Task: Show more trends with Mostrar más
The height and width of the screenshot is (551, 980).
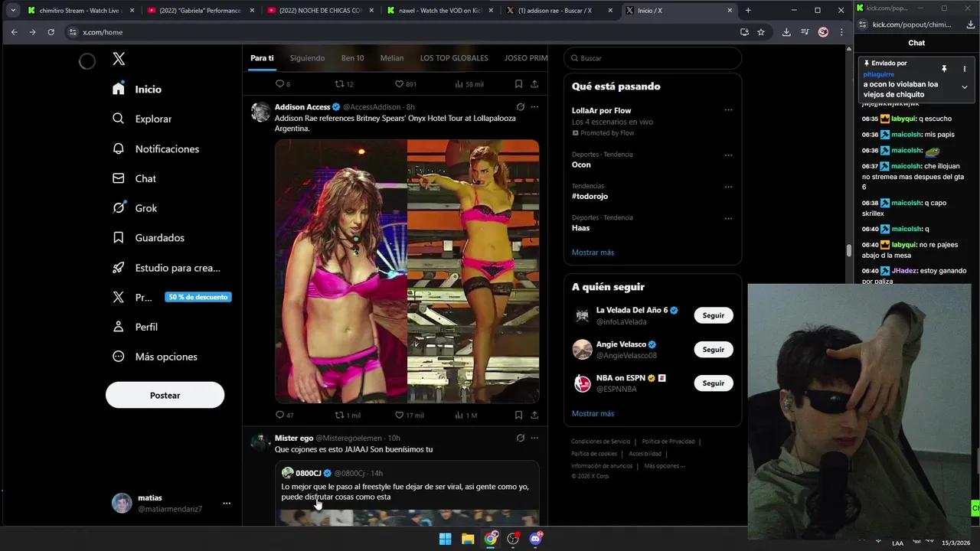Action: [593, 253]
